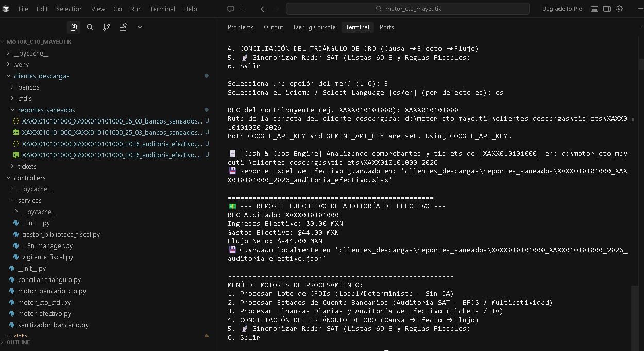Open 25_03_bancos_saneados Excel file

(x=108, y=132)
